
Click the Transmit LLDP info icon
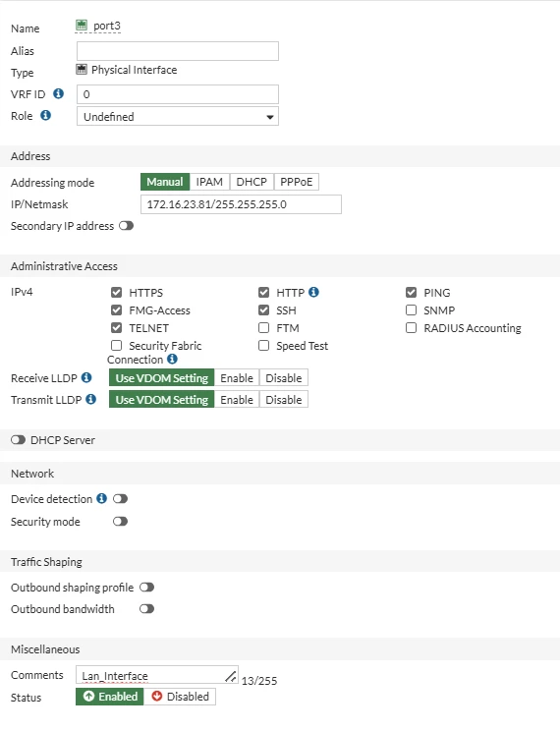point(91,399)
